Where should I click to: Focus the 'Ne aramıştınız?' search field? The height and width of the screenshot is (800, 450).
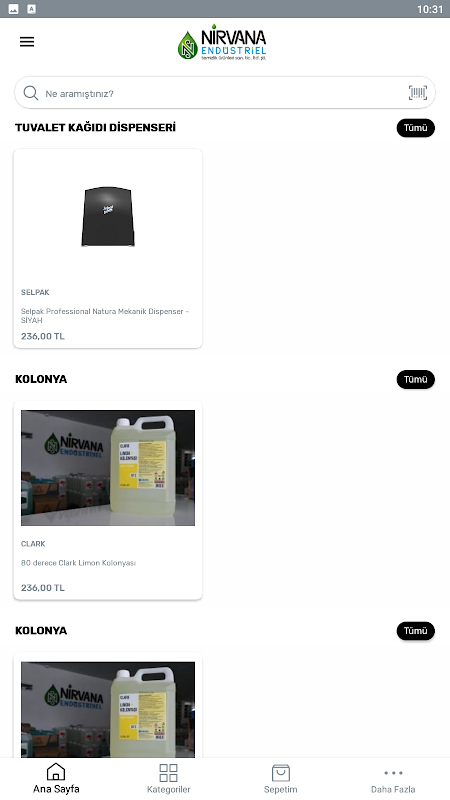(224, 93)
